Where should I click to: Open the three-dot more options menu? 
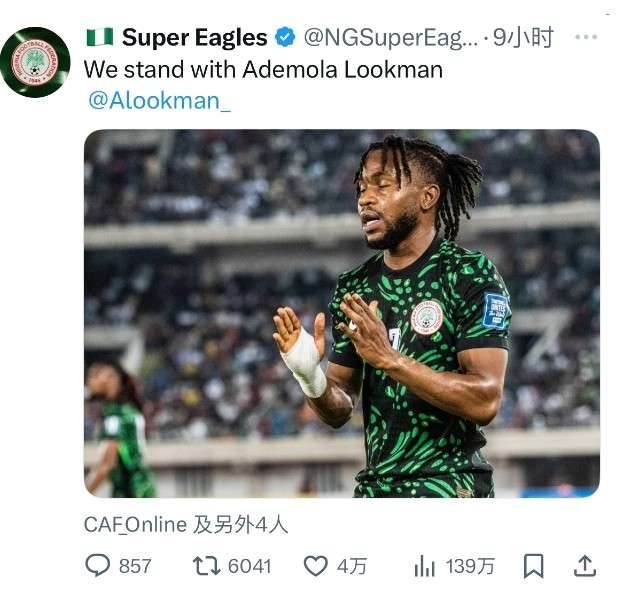[586, 37]
